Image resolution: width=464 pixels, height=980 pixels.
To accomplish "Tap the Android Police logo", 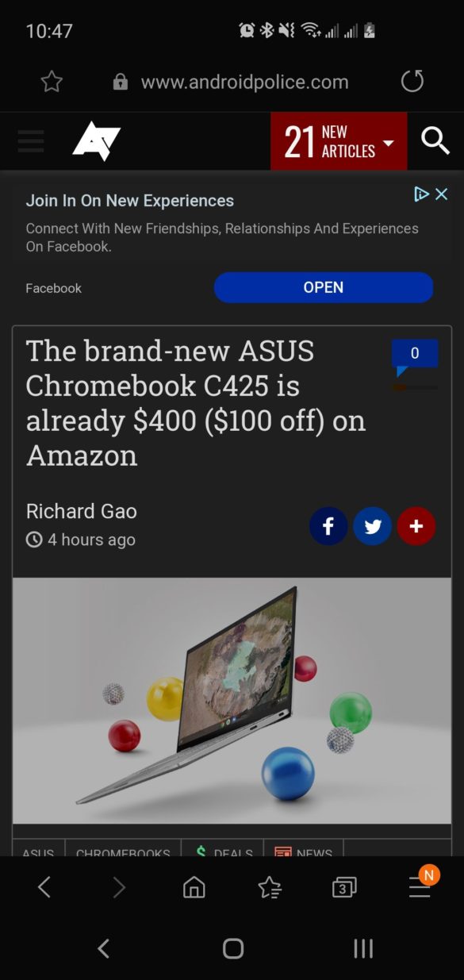I will coord(96,142).
